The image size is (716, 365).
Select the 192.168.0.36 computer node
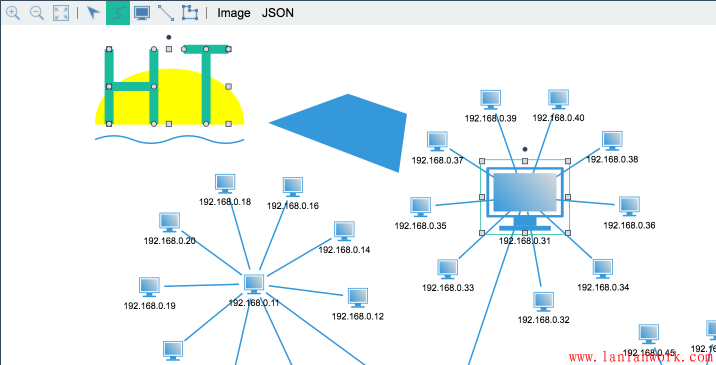629,206
